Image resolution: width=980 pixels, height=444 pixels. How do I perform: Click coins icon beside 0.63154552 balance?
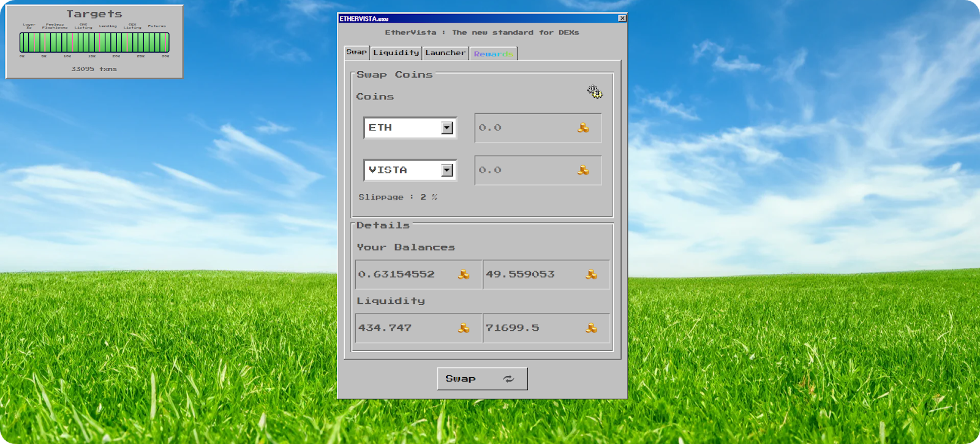click(464, 274)
